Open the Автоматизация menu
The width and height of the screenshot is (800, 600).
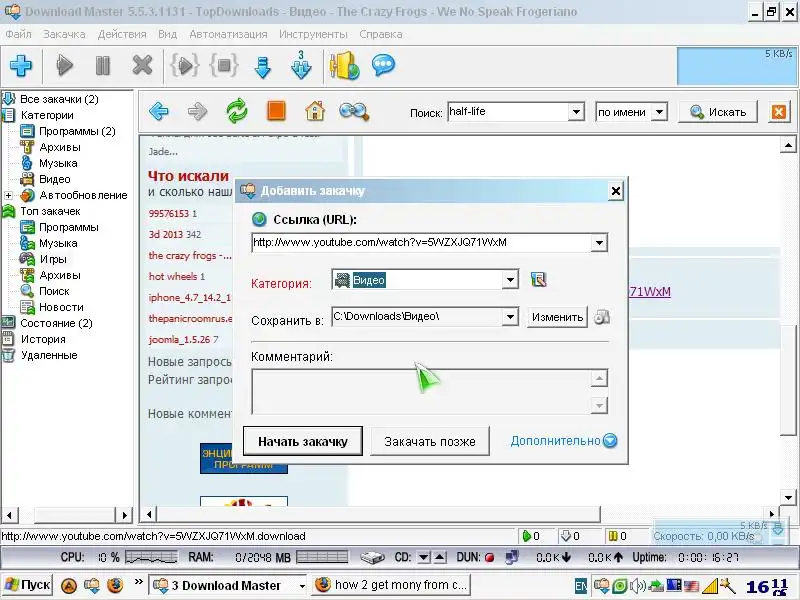228,34
